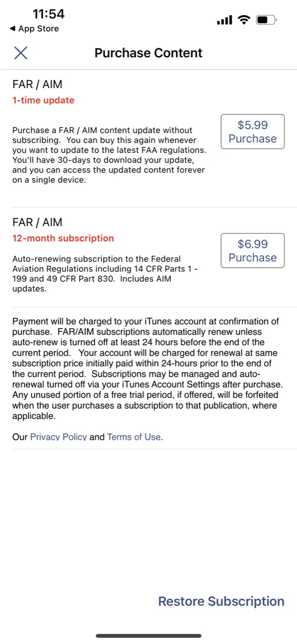Purchase the $6.99 12-month subscription
Viewport: 297px width, 644px height.
coord(253,251)
